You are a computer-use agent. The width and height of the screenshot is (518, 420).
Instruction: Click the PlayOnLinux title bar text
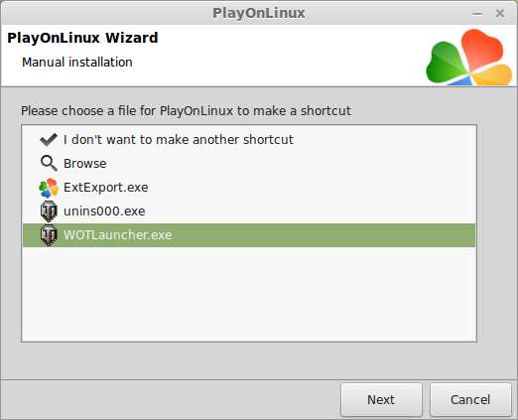tap(259, 13)
